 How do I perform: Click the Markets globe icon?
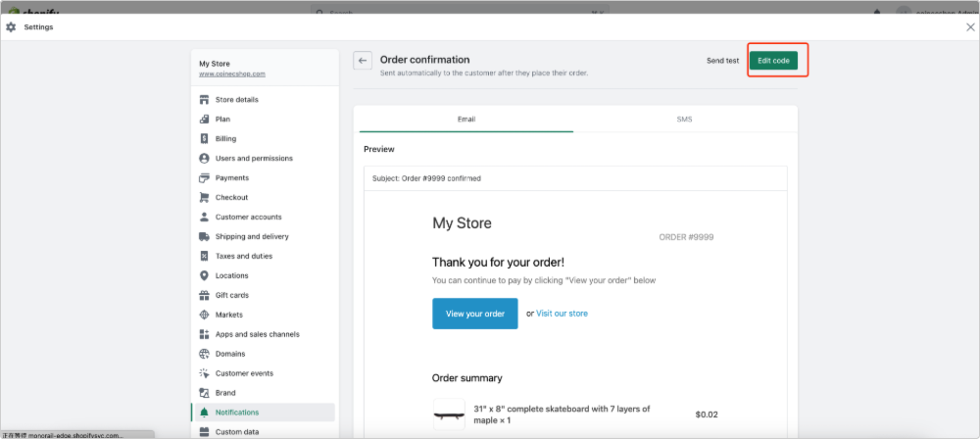click(x=204, y=315)
